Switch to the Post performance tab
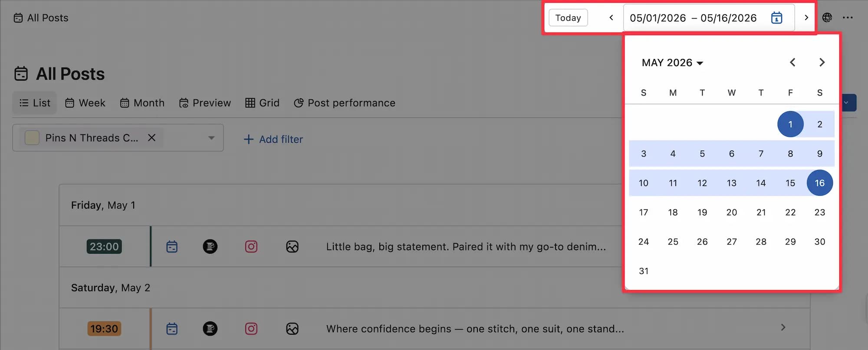The height and width of the screenshot is (350, 868). [x=345, y=103]
